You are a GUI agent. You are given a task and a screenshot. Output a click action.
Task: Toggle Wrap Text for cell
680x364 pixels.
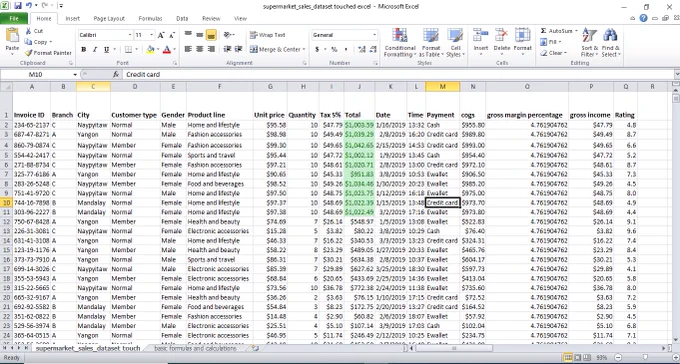pyautogui.click(x=267, y=35)
